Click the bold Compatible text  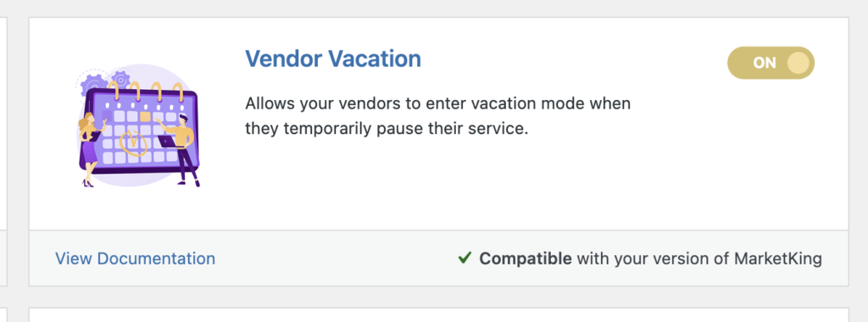pos(526,258)
